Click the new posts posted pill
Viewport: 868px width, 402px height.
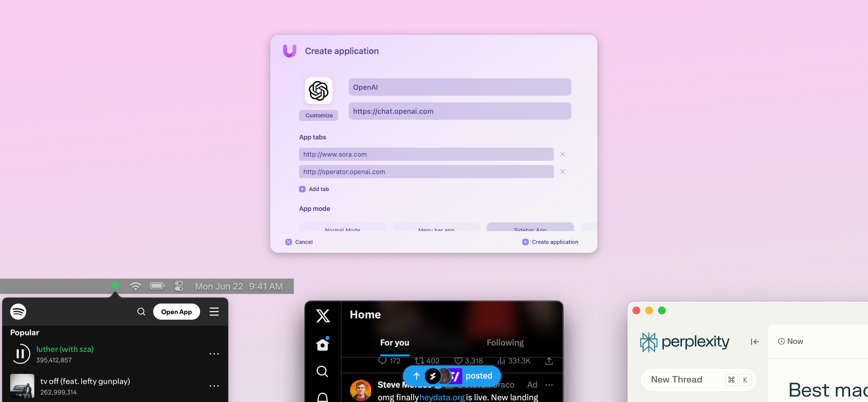click(452, 376)
